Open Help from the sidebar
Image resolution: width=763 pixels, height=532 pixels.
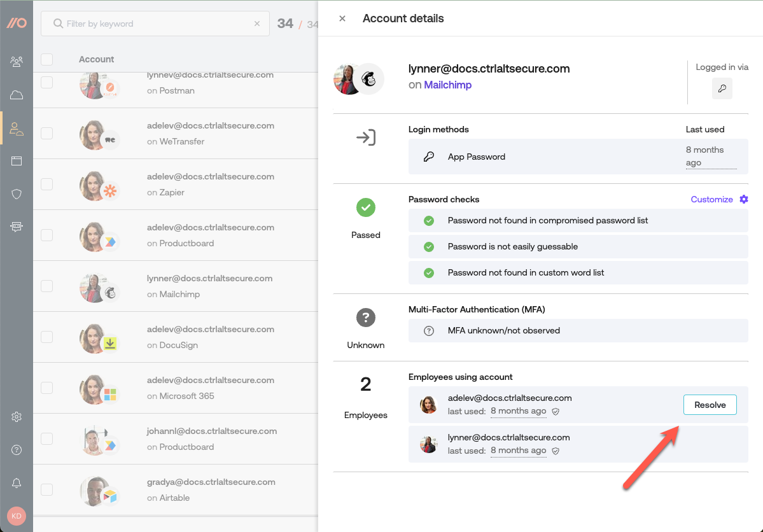tap(16, 450)
